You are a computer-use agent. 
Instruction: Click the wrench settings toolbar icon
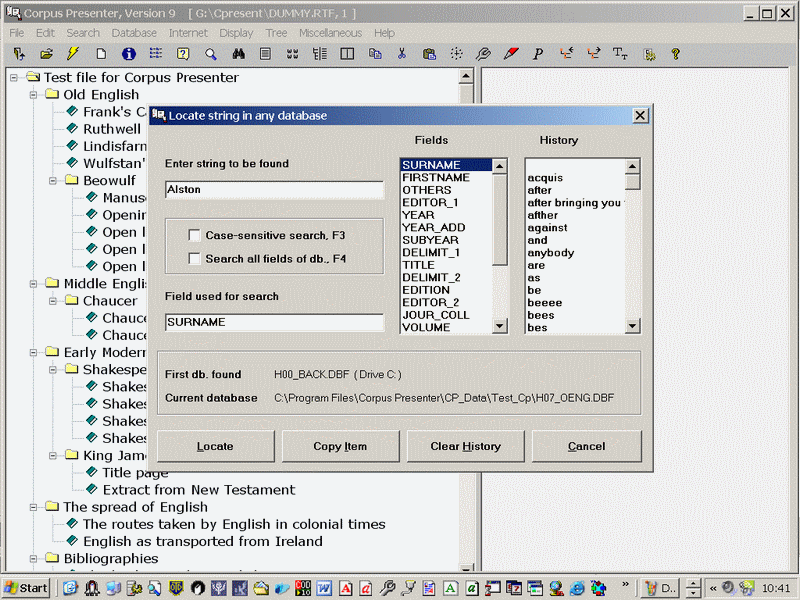tap(484, 54)
